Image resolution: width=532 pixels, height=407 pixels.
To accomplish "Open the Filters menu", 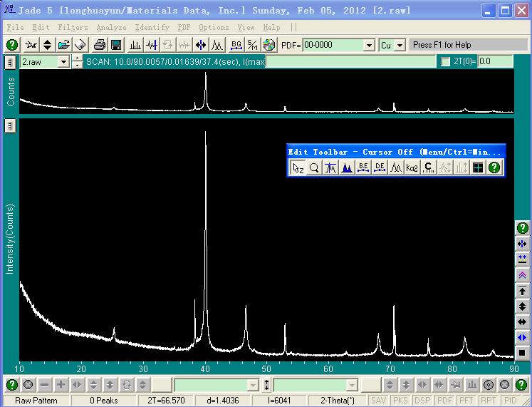I will [73, 28].
